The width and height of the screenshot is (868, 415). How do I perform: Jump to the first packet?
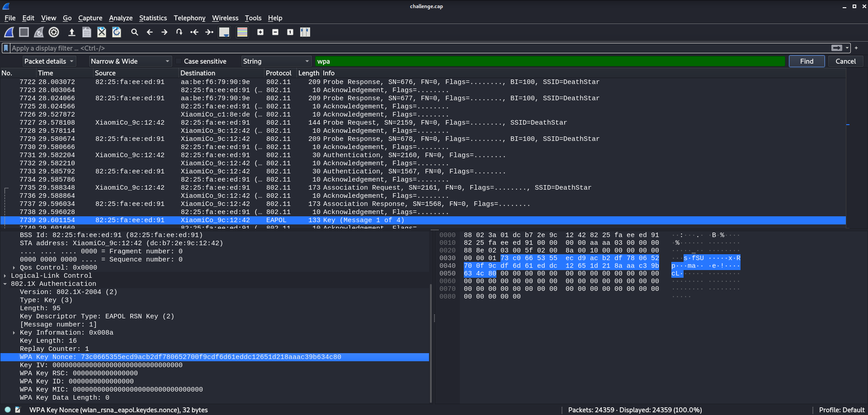(194, 32)
